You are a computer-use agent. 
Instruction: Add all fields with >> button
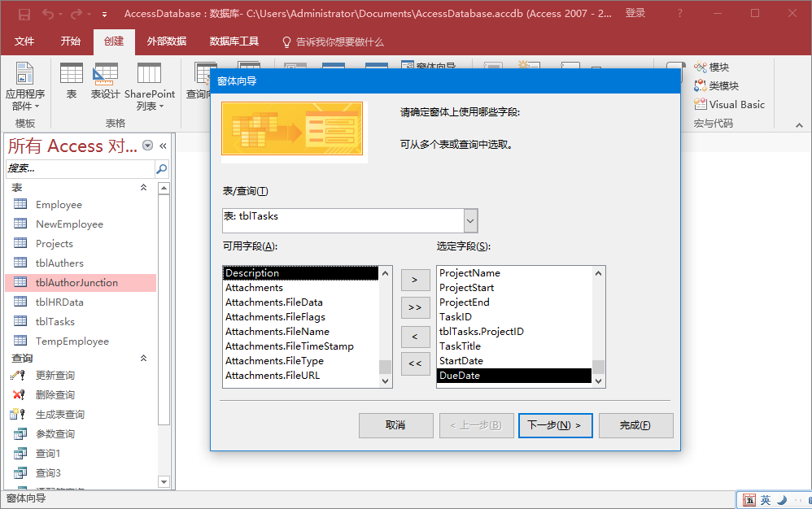[x=415, y=307]
